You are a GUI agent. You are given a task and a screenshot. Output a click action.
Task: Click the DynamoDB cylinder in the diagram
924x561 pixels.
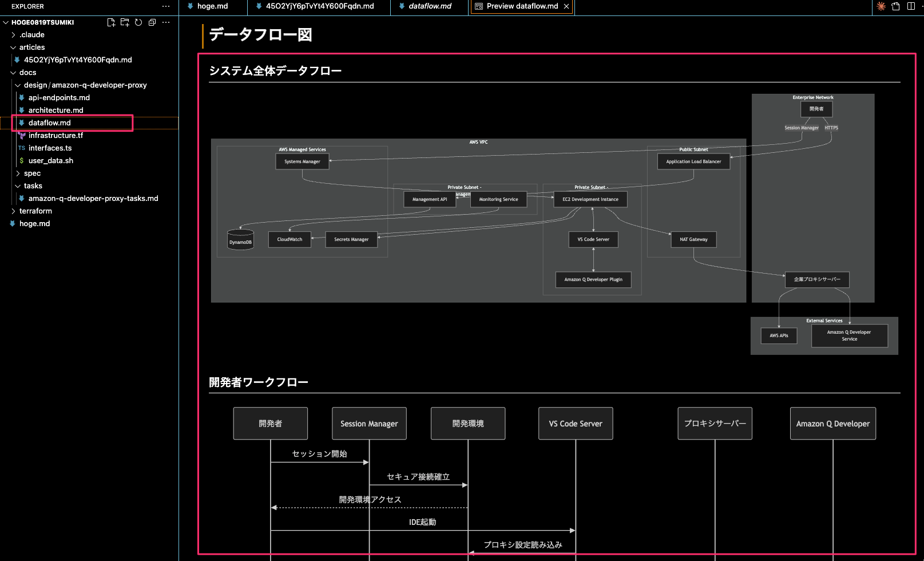coord(240,240)
